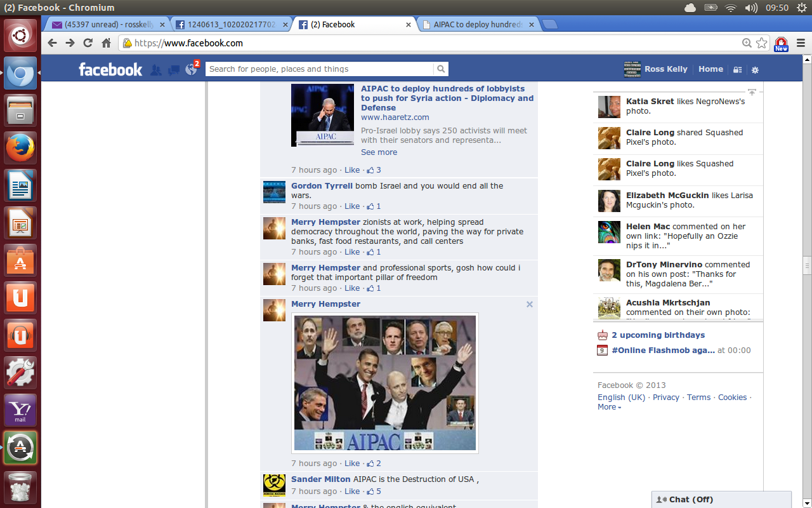Open Ubuntu Dash home

tap(20, 36)
